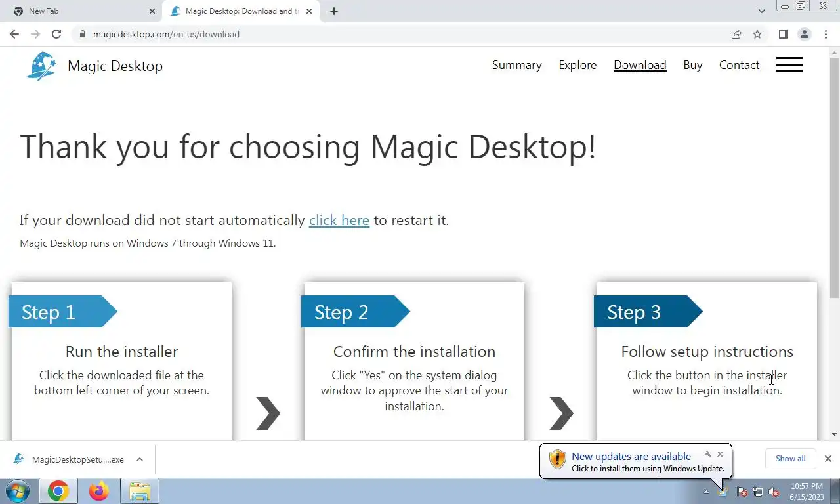Open the Contact navigation link
Image resolution: width=840 pixels, height=504 pixels.
pos(739,65)
